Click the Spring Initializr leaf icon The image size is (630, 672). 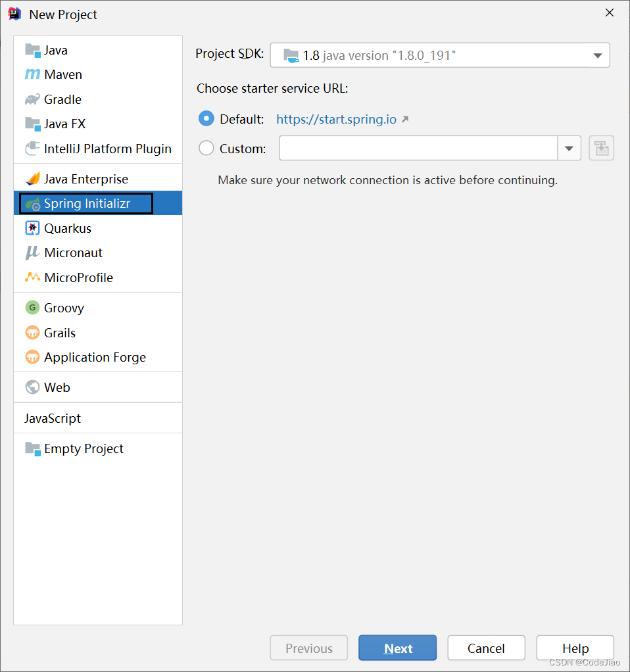click(33, 204)
